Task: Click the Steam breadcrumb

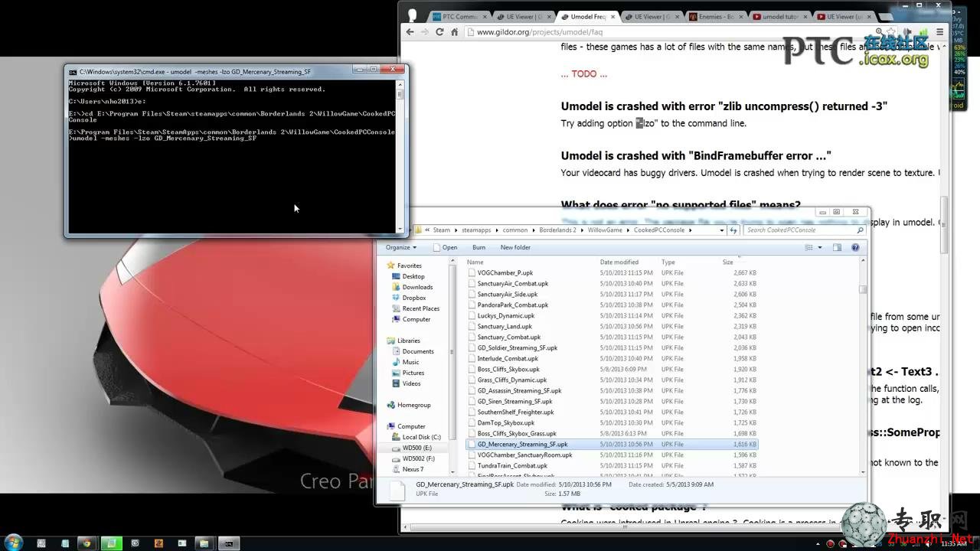Action: 442,230
